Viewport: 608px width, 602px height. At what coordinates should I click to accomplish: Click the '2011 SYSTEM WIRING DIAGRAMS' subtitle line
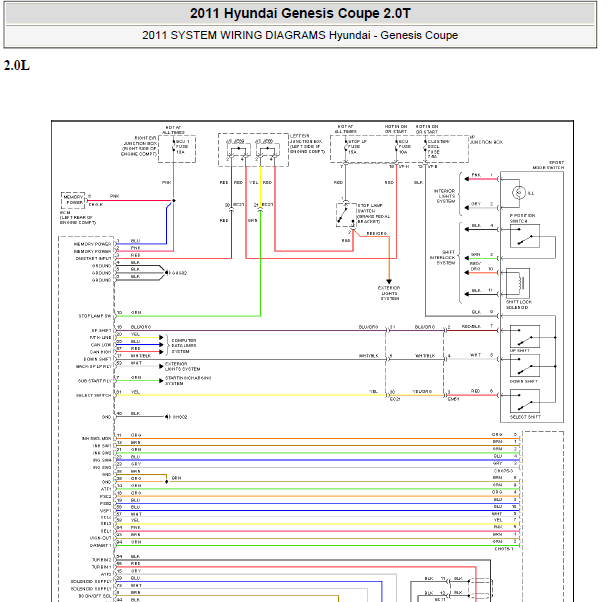pos(300,35)
